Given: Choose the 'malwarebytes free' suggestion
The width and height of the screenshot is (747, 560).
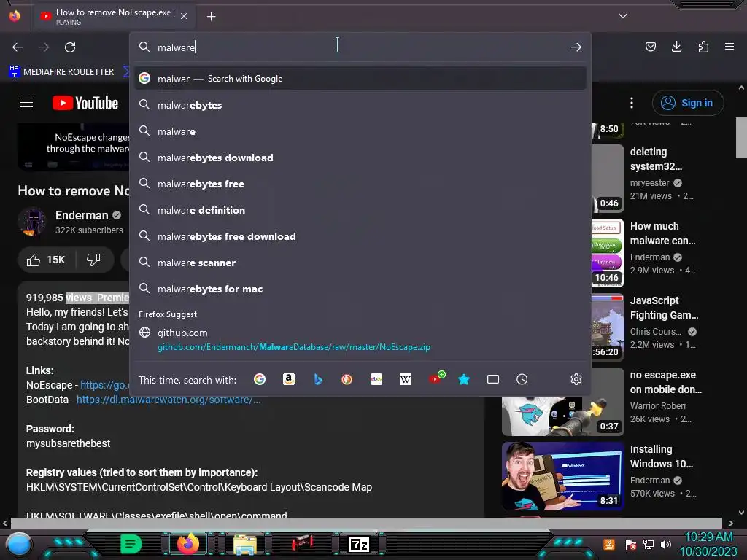Looking at the screenshot, I should tap(360, 184).
